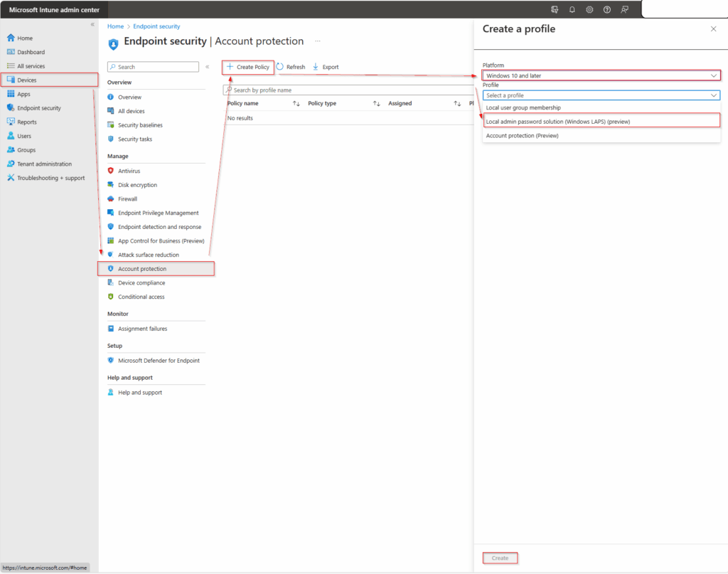Click the Search by profile name field
This screenshot has width=728, height=574.
(348, 90)
